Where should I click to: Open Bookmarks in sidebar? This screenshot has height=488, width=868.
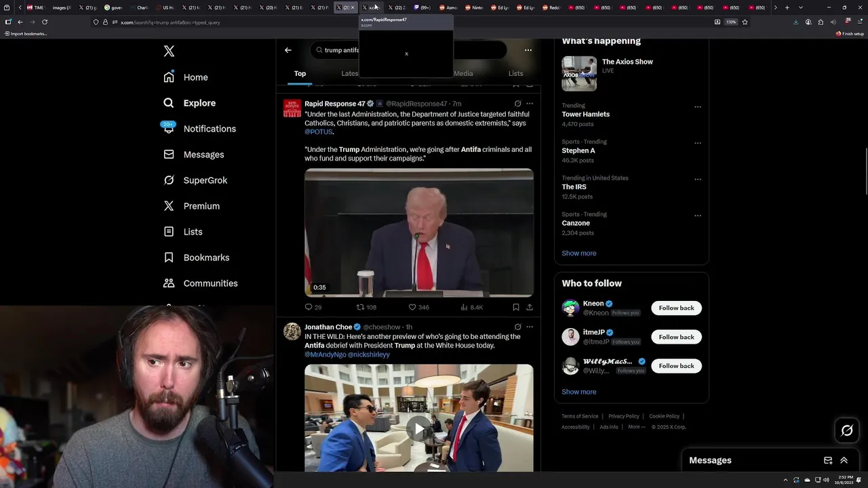click(x=197, y=258)
